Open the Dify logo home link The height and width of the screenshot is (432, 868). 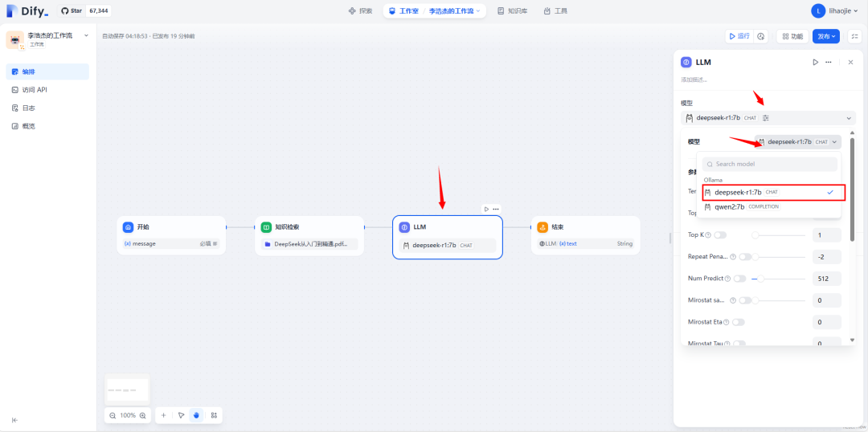coord(27,11)
